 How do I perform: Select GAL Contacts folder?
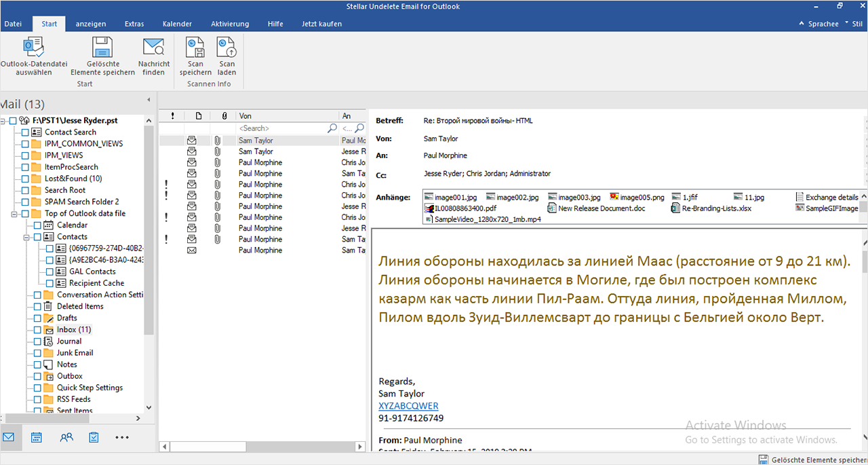click(x=92, y=272)
